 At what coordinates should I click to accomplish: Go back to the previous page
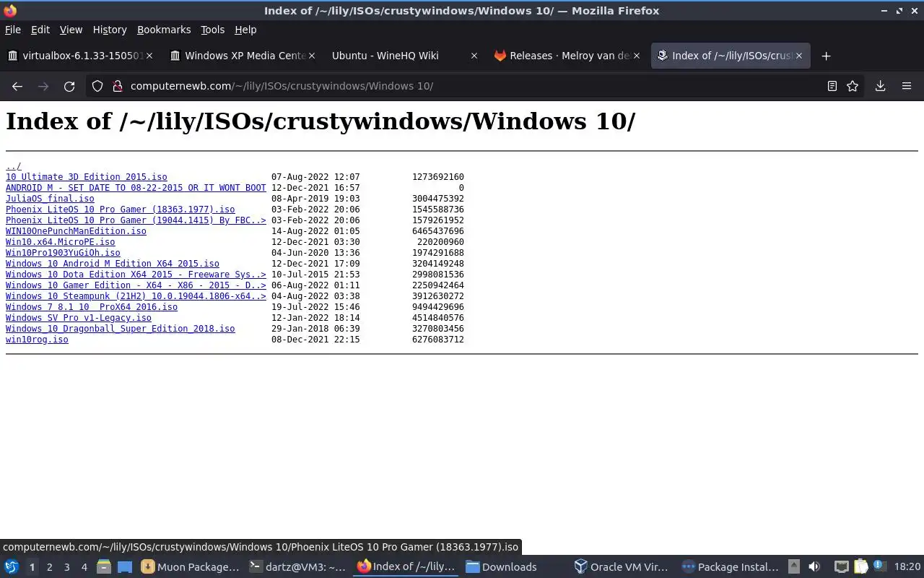click(x=17, y=86)
